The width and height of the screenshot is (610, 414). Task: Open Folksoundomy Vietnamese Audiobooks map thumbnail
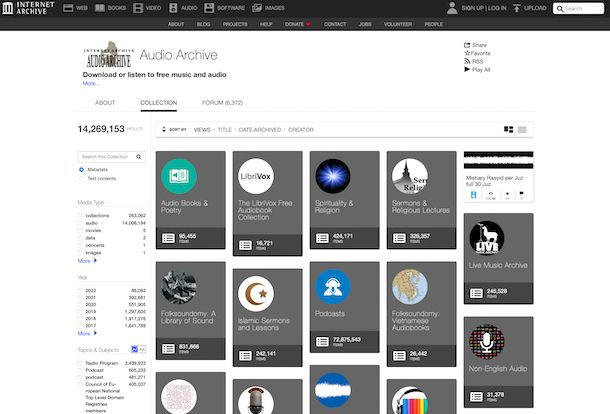410,287
